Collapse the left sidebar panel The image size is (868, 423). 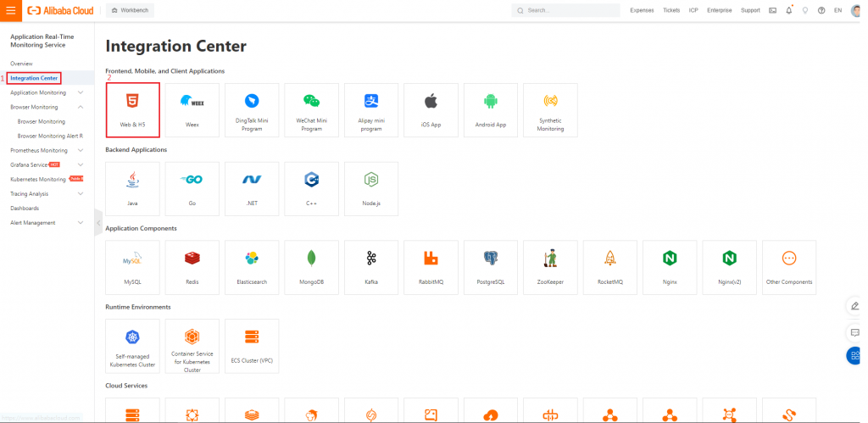click(98, 223)
